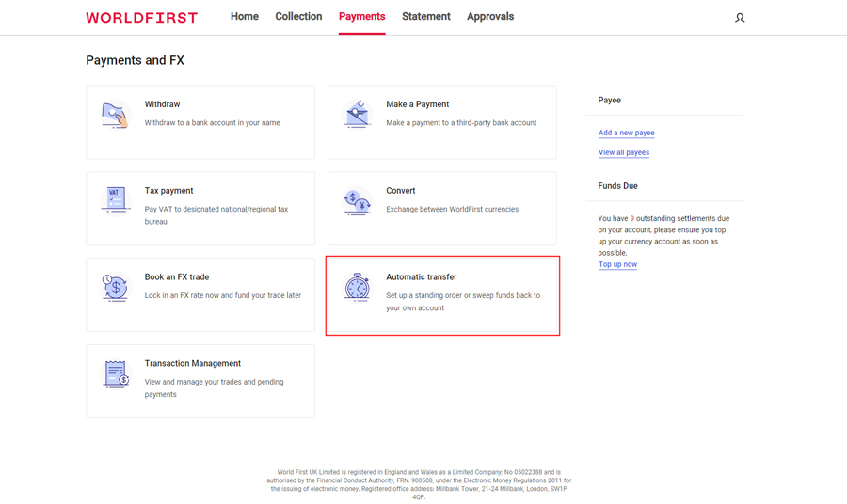Click the Convert currency exchange icon
The width and height of the screenshot is (847, 504).
coord(357,201)
